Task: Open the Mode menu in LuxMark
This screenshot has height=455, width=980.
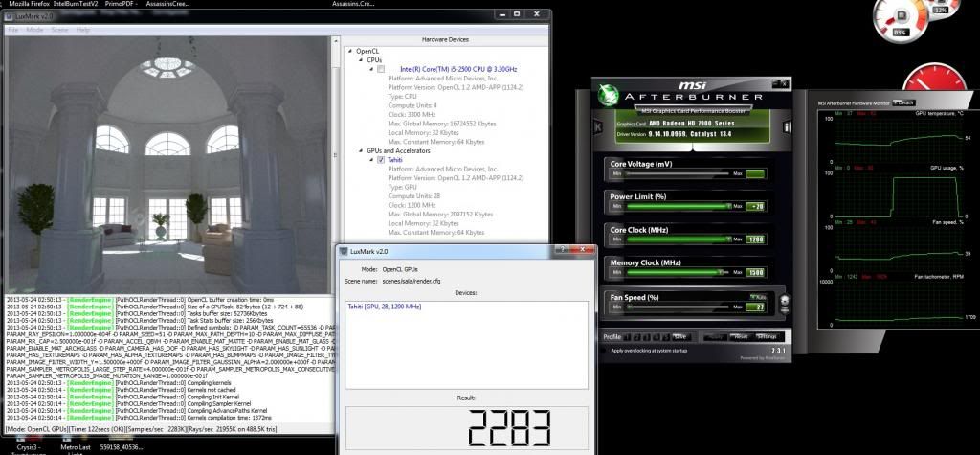Action: coord(34,30)
